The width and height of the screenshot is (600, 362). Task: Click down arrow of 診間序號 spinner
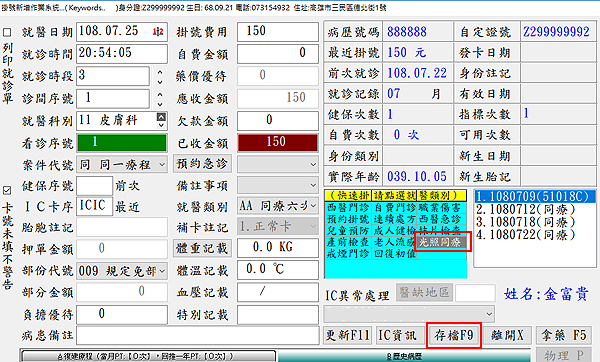coord(160,103)
